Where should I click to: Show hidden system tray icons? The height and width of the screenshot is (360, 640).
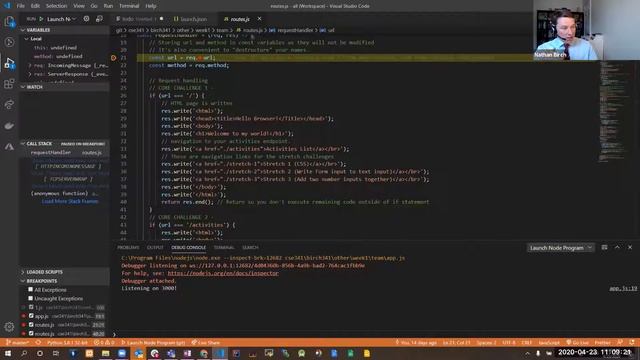click(527, 353)
